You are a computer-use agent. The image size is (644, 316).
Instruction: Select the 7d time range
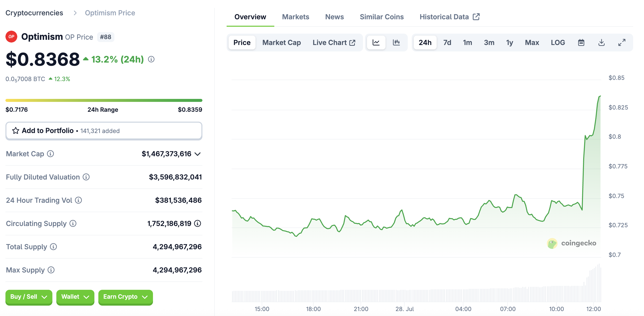click(447, 43)
